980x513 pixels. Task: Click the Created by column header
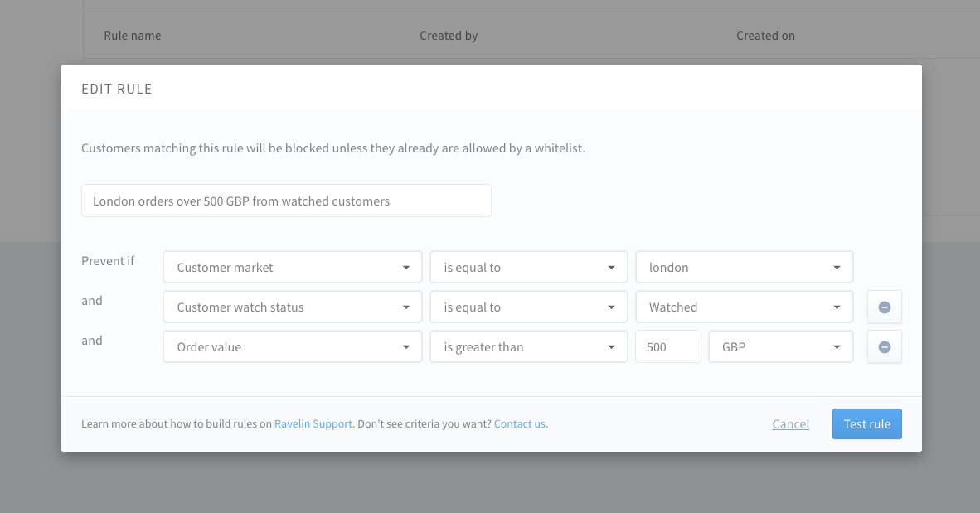coord(449,36)
